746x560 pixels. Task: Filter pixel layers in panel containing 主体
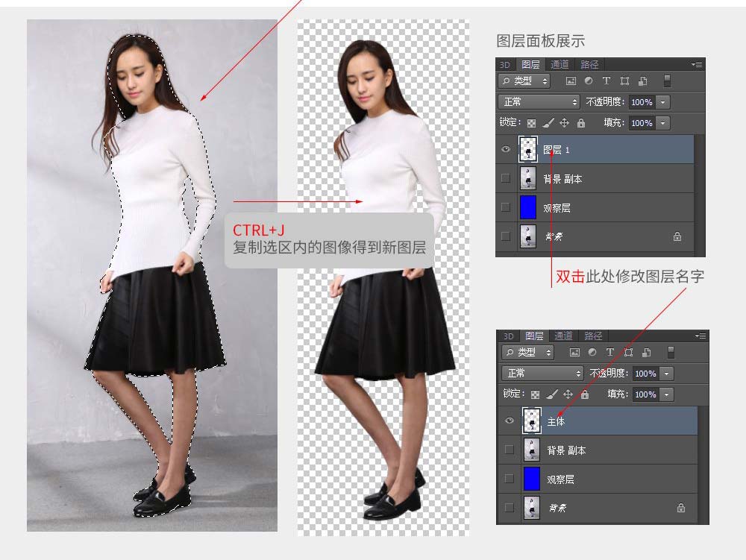pos(574,352)
